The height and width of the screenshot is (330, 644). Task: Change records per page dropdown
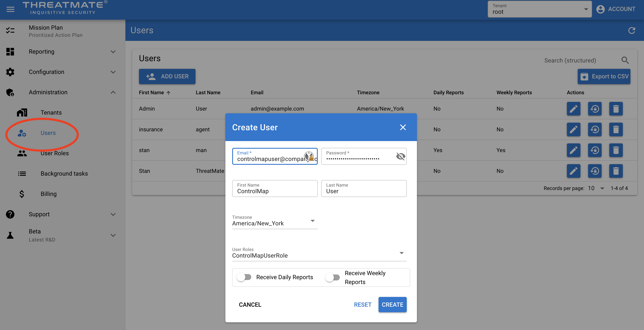click(x=596, y=188)
